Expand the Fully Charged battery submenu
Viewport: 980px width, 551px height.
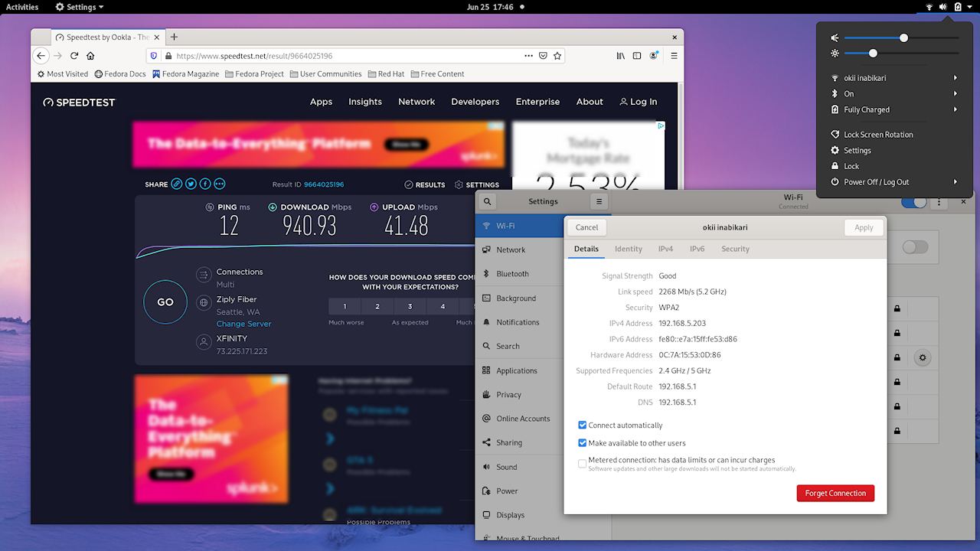(x=894, y=109)
